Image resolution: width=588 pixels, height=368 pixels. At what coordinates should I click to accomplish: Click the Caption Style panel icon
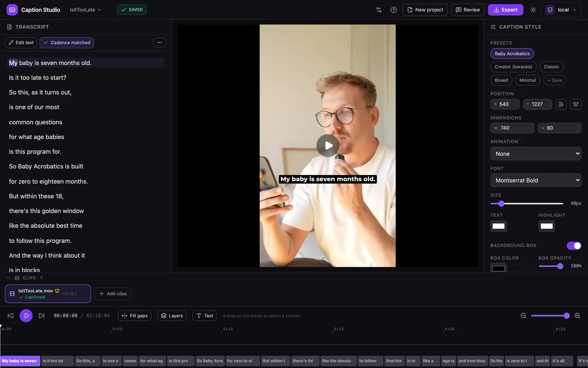point(493,27)
